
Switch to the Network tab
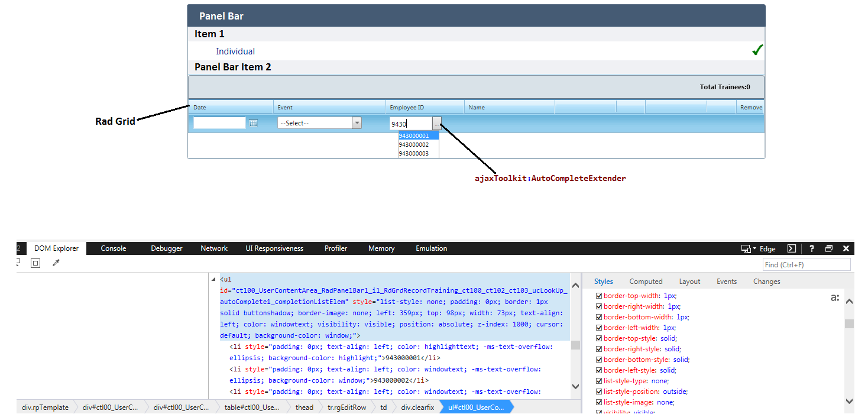tap(214, 248)
